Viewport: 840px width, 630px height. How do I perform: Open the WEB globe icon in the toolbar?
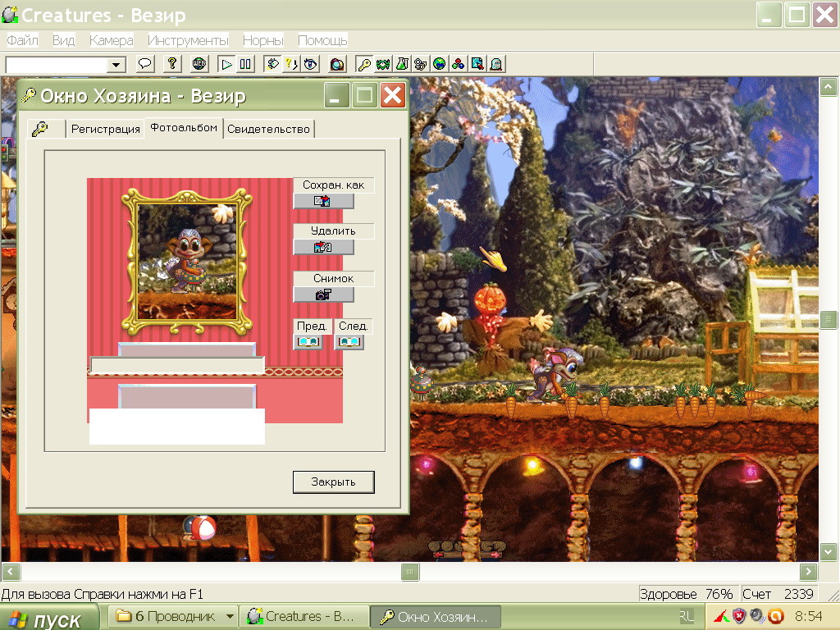pyautogui.click(x=199, y=64)
